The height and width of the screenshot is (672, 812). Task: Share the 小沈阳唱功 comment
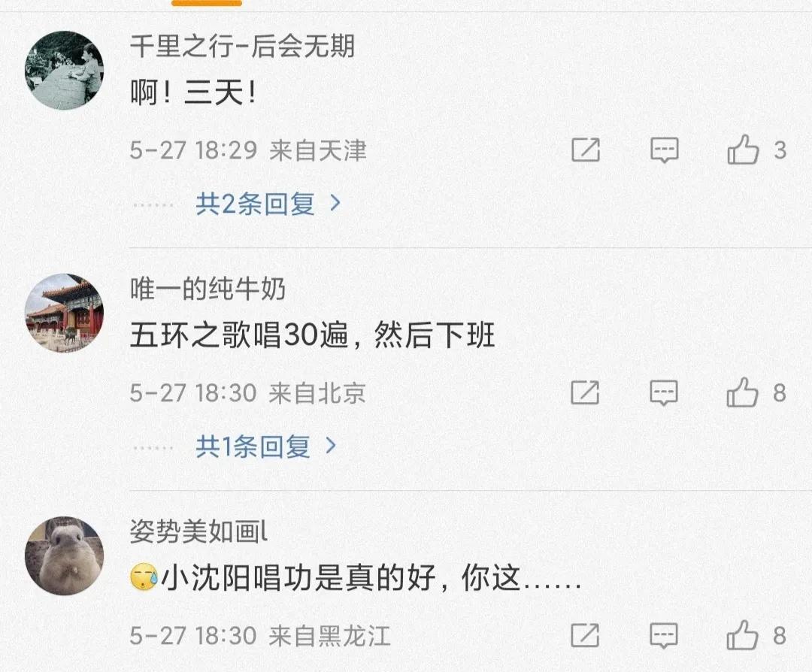click(x=585, y=635)
